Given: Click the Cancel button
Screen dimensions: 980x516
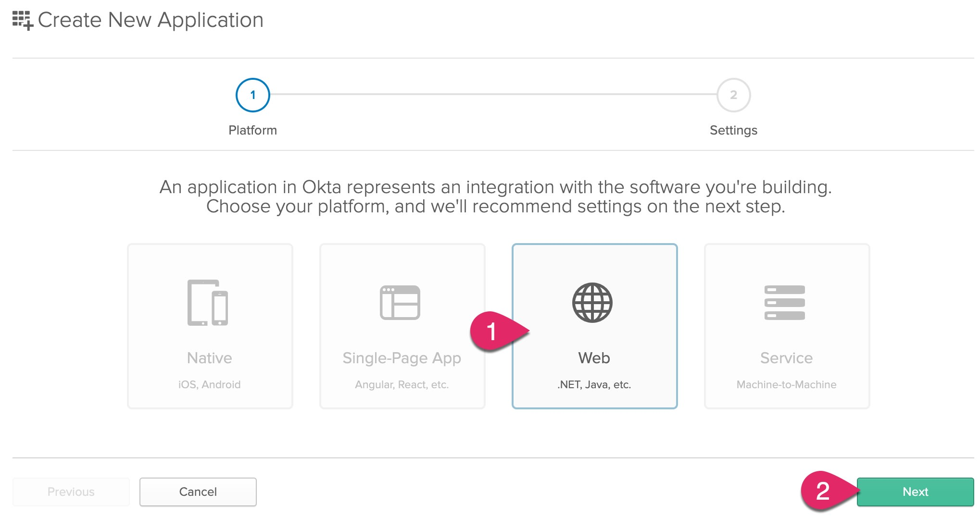Looking at the screenshot, I should pos(198,492).
